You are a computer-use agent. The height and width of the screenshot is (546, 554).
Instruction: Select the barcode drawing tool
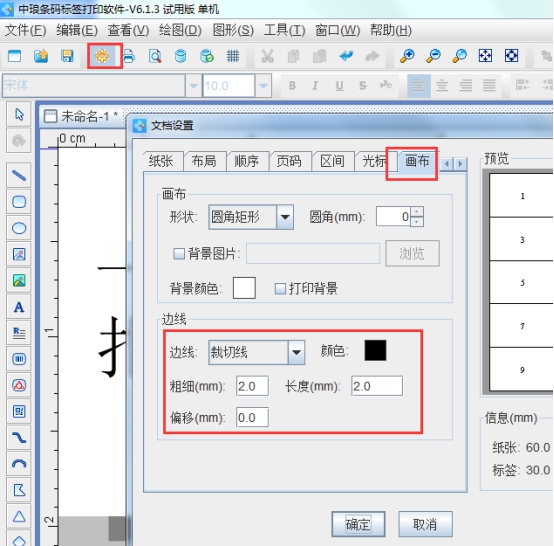[19, 359]
